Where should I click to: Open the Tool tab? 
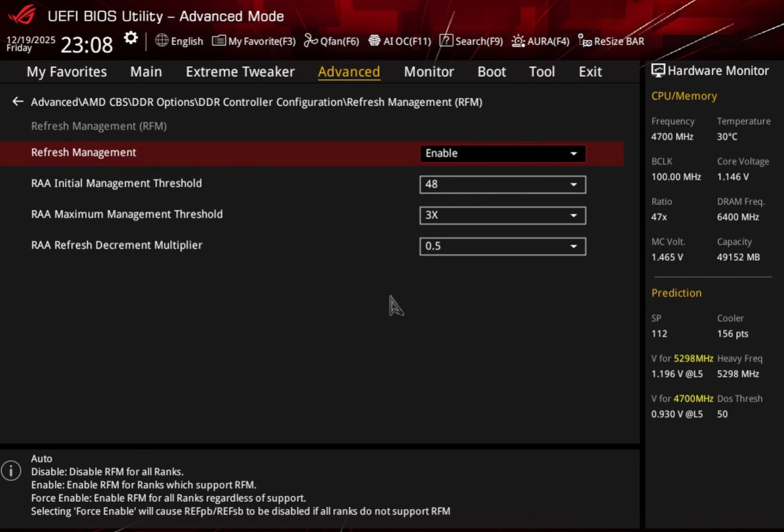tap(542, 71)
